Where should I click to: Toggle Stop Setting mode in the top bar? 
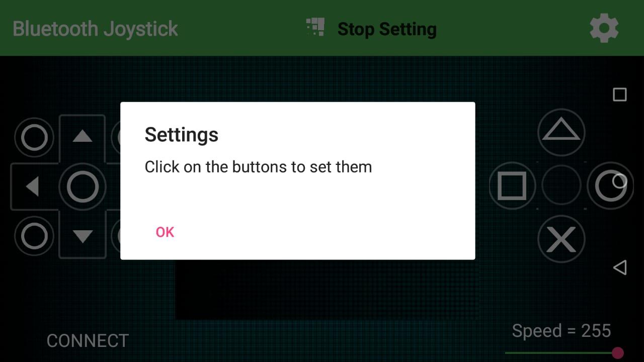pos(387,29)
